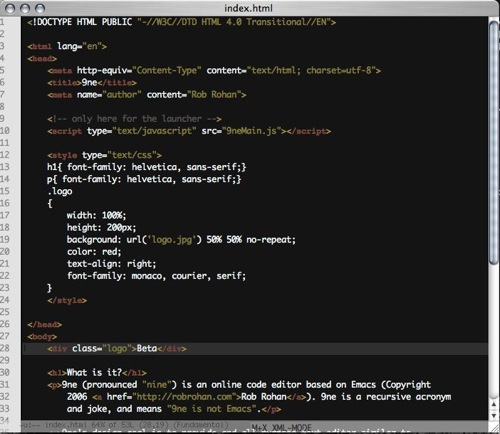The width and height of the screenshot is (500, 434).
Task: Click the opening head tag
Action: tap(42, 59)
